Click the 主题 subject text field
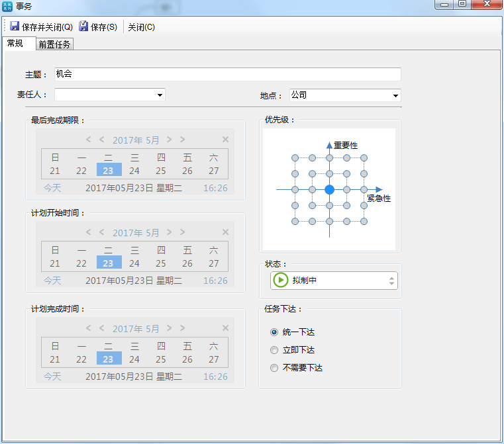The image size is (504, 444). tap(227, 74)
